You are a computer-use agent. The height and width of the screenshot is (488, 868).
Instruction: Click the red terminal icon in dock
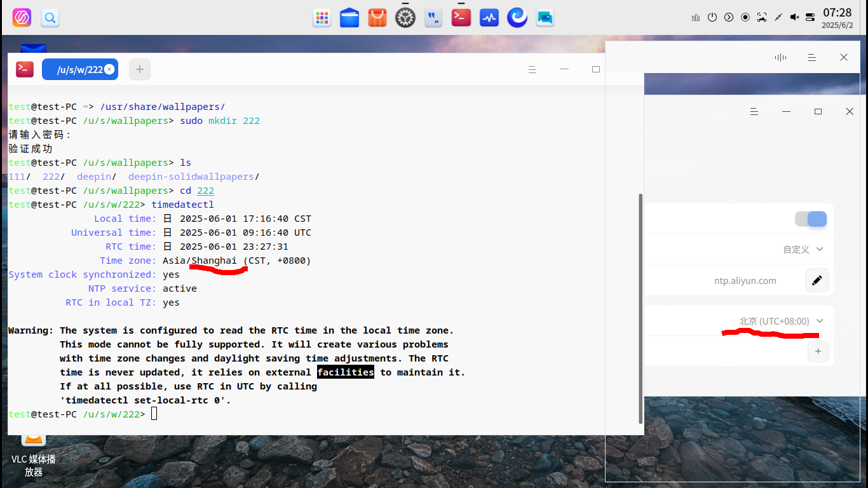[461, 17]
